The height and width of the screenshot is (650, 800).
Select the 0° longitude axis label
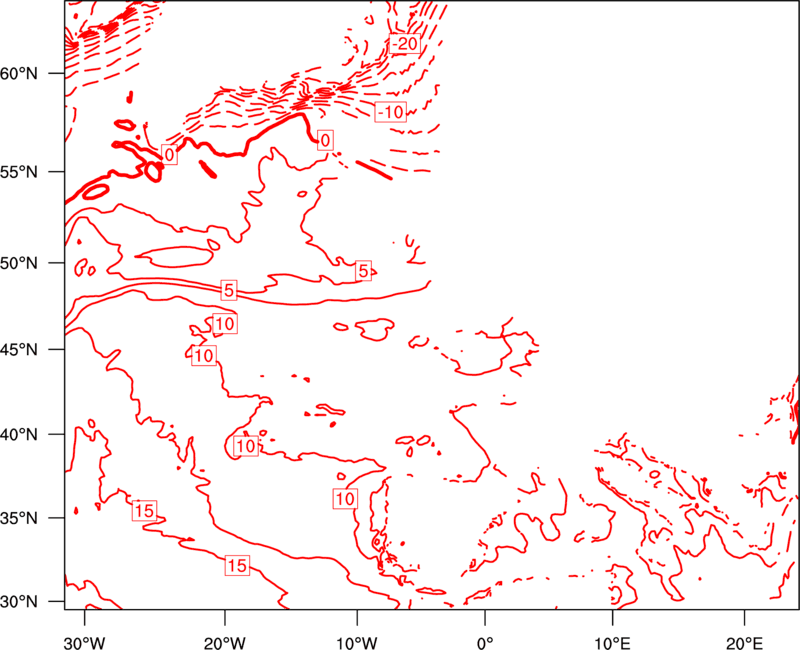(x=485, y=643)
